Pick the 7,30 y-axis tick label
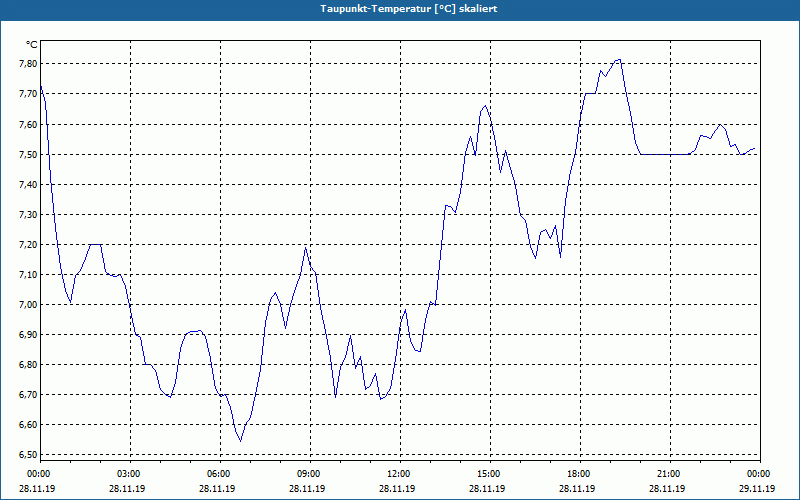 coord(29,214)
